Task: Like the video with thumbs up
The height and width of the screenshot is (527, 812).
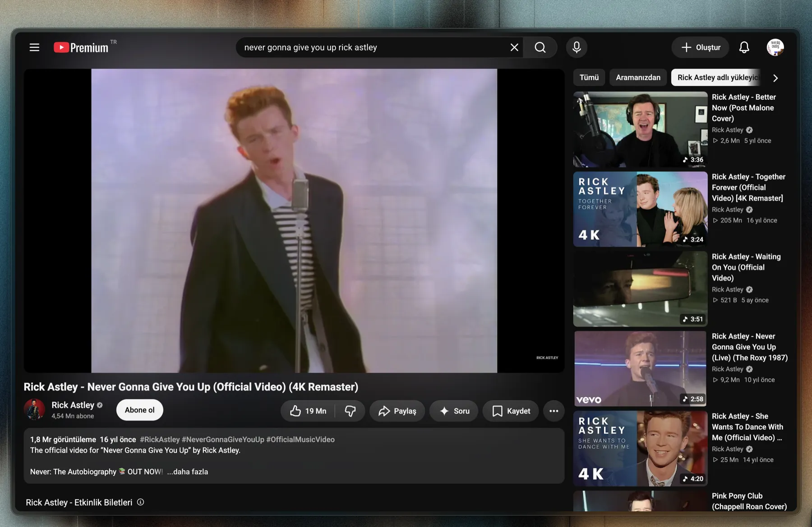Action: tap(308, 411)
